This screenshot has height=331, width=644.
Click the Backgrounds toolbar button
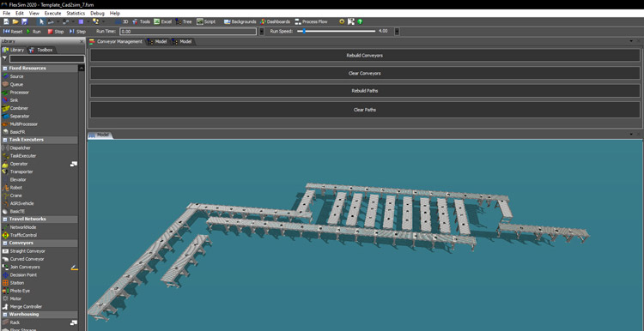pyautogui.click(x=240, y=21)
